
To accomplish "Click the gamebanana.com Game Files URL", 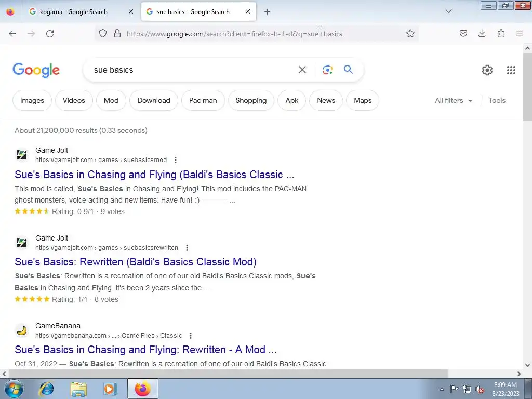I will (x=109, y=336).
